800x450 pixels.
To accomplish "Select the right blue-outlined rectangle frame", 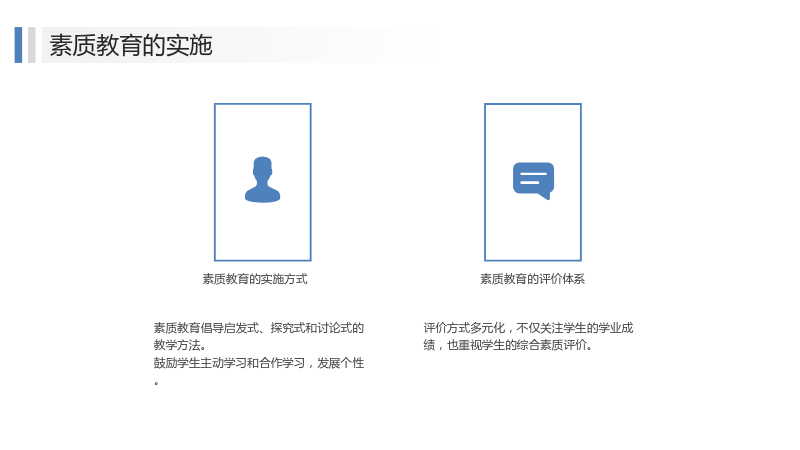I will tap(533, 182).
